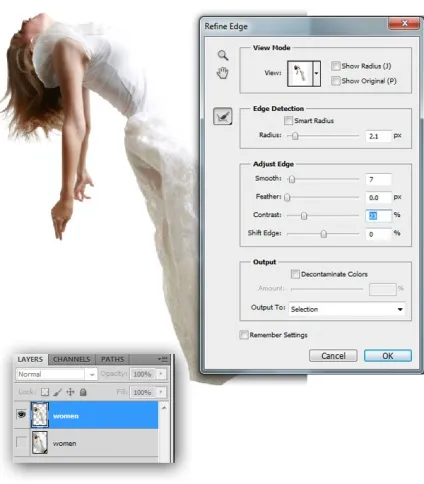Image resolution: width=424 pixels, height=484 pixels.
Task: Switch to the Paths tab
Action: click(112, 359)
